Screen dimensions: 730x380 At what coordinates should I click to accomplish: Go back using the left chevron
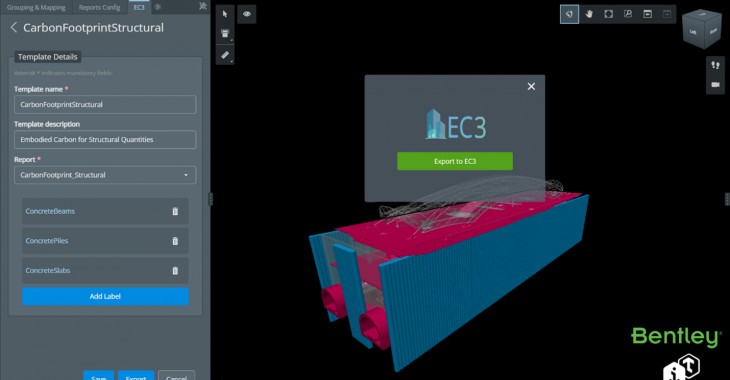(14, 27)
